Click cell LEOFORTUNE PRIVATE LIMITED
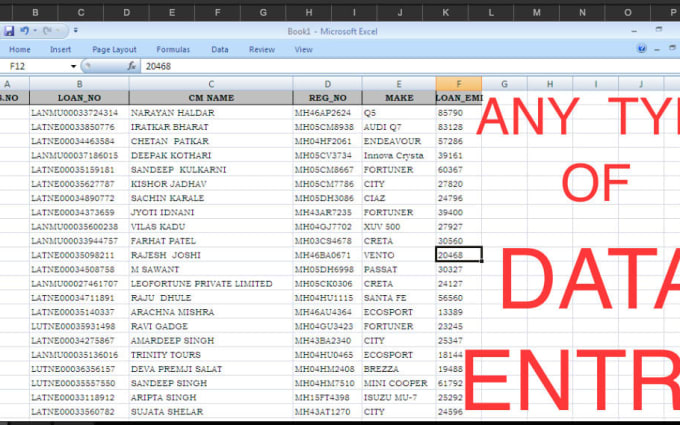 click(x=211, y=284)
